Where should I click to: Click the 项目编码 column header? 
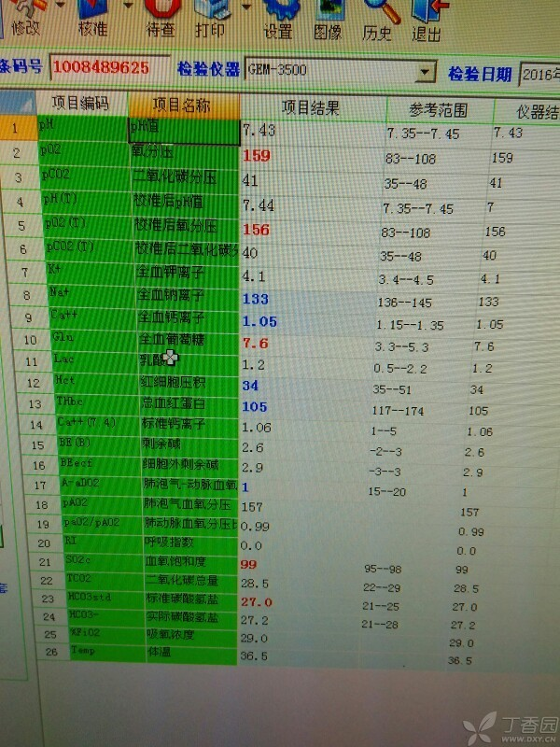tap(81, 103)
